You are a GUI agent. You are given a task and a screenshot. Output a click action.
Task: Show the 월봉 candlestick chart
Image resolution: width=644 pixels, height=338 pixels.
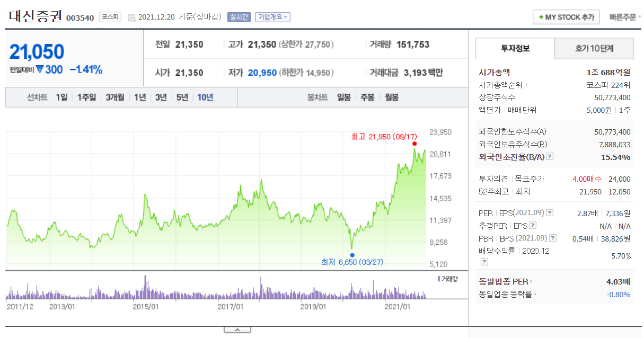point(391,97)
